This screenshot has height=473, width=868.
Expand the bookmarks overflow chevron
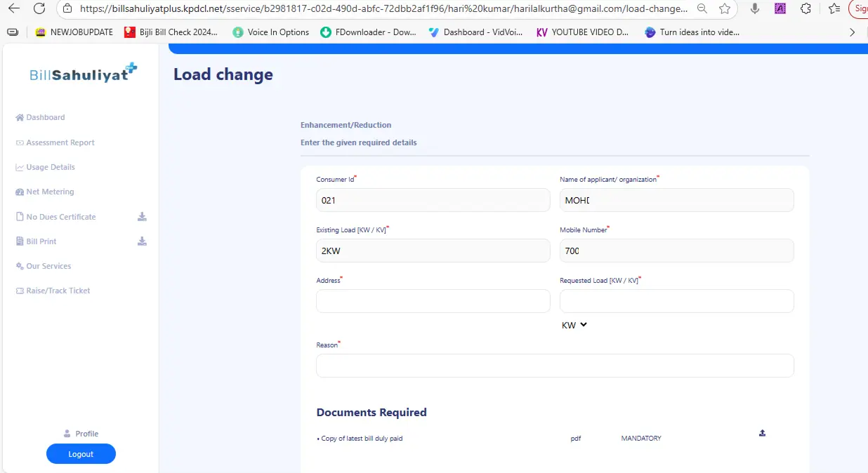tap(853, 32)
